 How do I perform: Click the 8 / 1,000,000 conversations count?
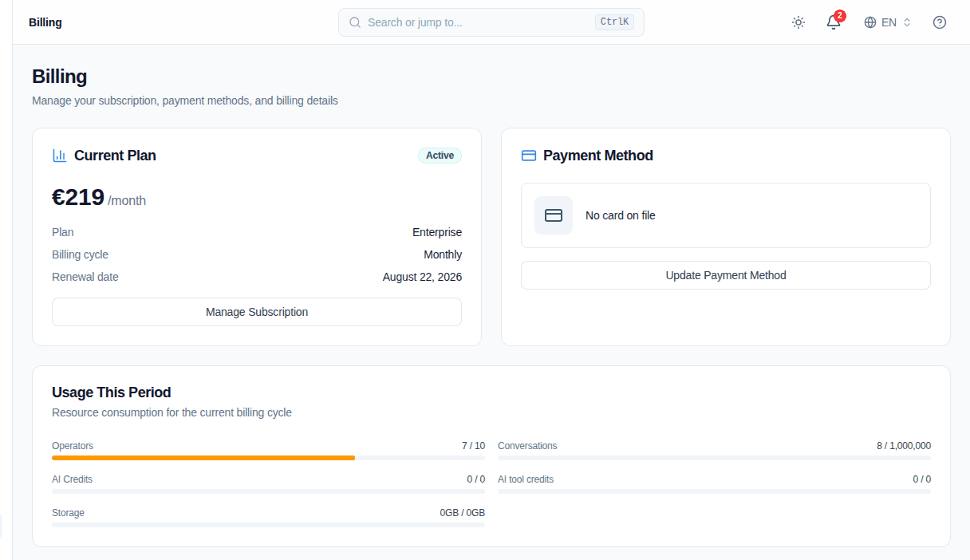coord(904,446)
